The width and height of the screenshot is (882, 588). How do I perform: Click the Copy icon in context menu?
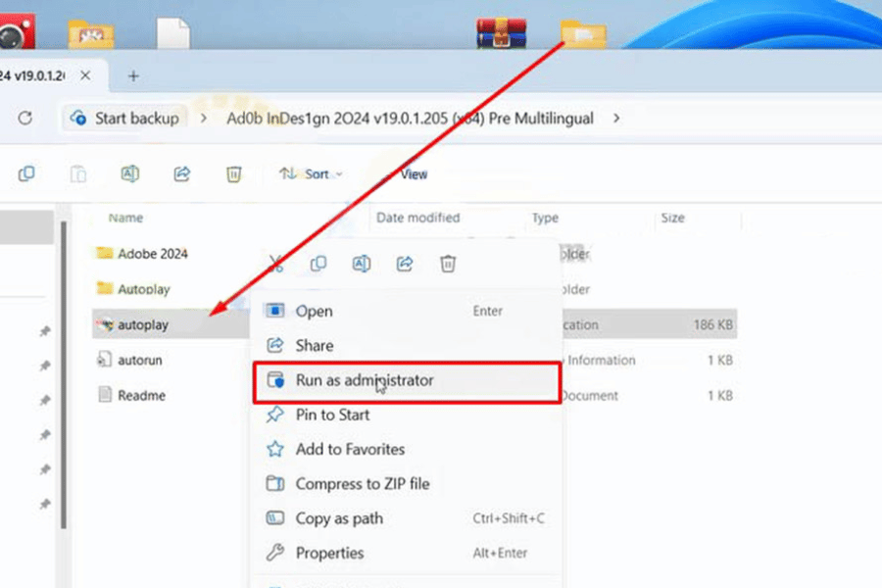point(318,264)
